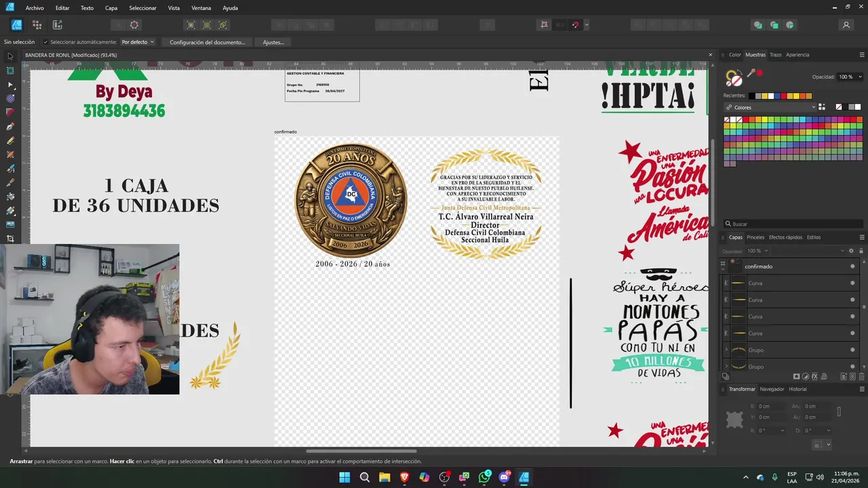The height and width of the screenshot is (488, 868).
Task: Click the Ajustes button
Action: pyautogui.click(x=273, y=42)
